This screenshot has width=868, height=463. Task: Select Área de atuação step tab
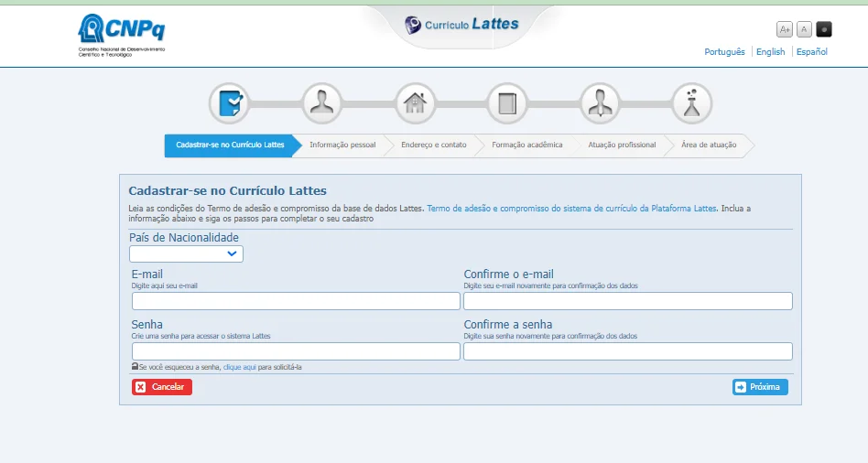coord(709,145)
